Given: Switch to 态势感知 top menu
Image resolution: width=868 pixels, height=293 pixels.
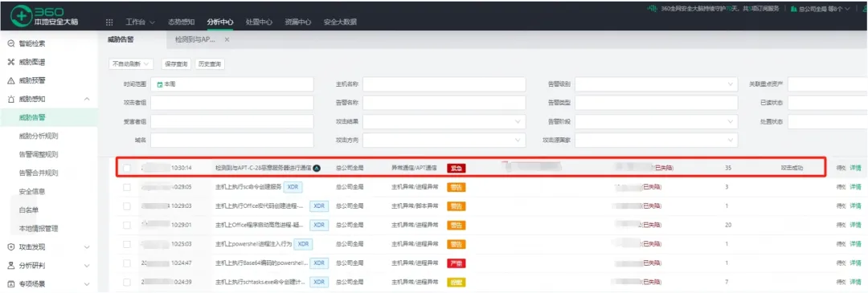Looking at the screenshot, I should [x=181, y=22].
